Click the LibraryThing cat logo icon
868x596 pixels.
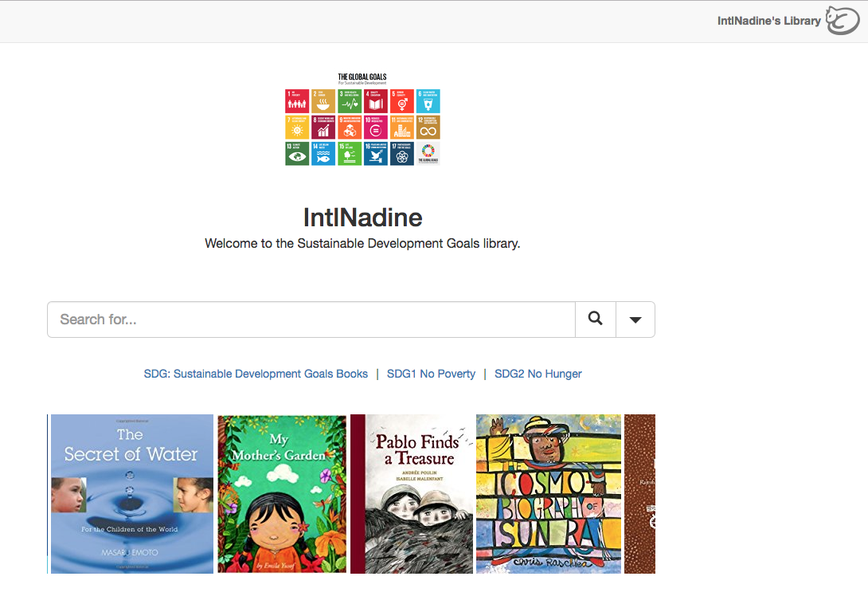click(843, 21)
